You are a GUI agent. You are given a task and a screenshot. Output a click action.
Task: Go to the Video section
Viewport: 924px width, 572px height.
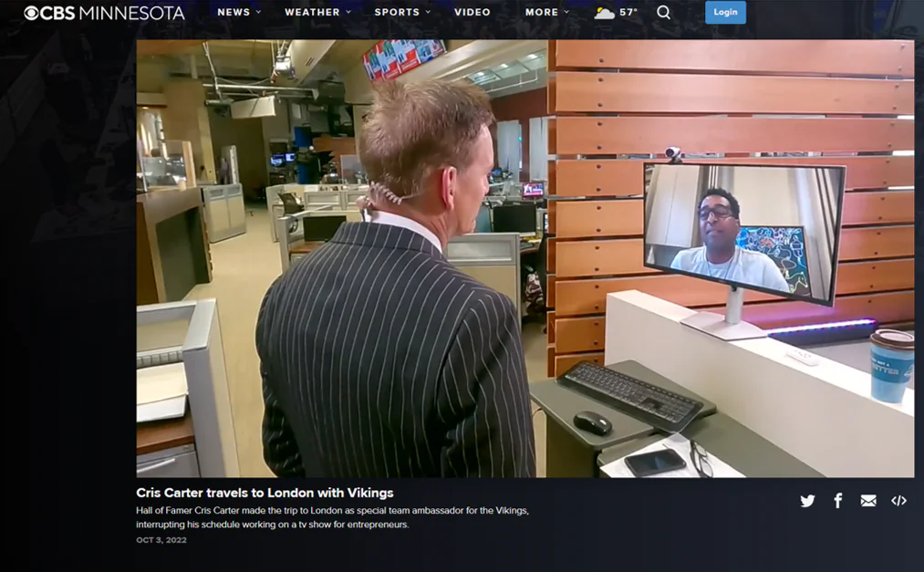tap(472, 13)
